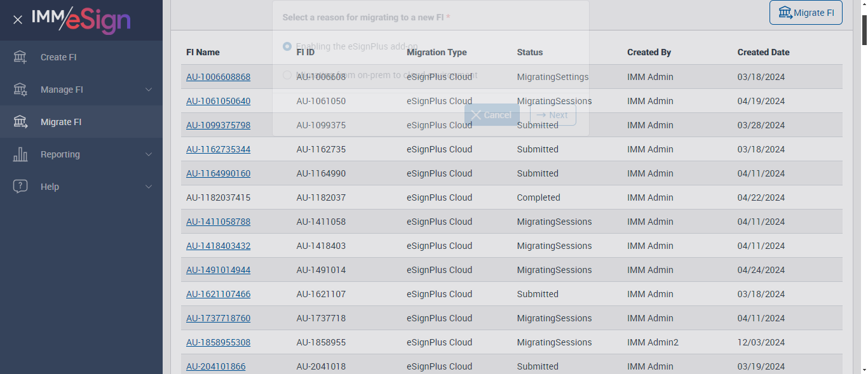This screenshot has height=374, width=868.
Task: Open FI link AU-1737718760
Action: 218,318
